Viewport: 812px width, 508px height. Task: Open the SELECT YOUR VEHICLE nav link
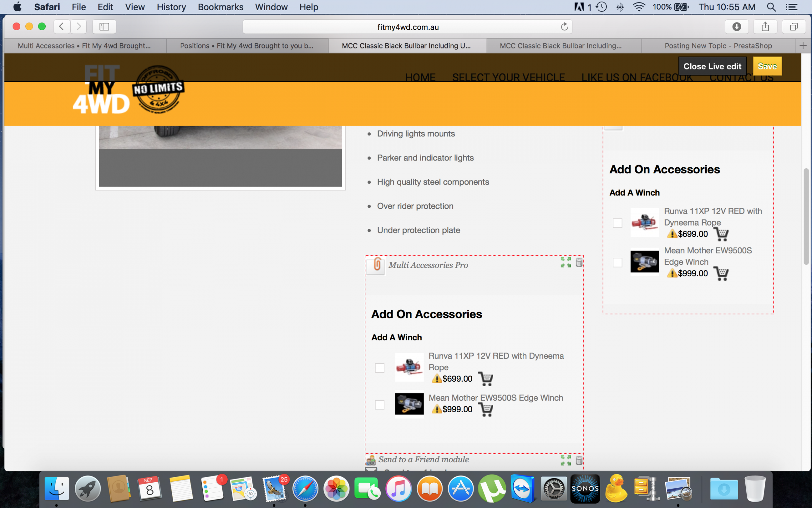pos(508,77)
